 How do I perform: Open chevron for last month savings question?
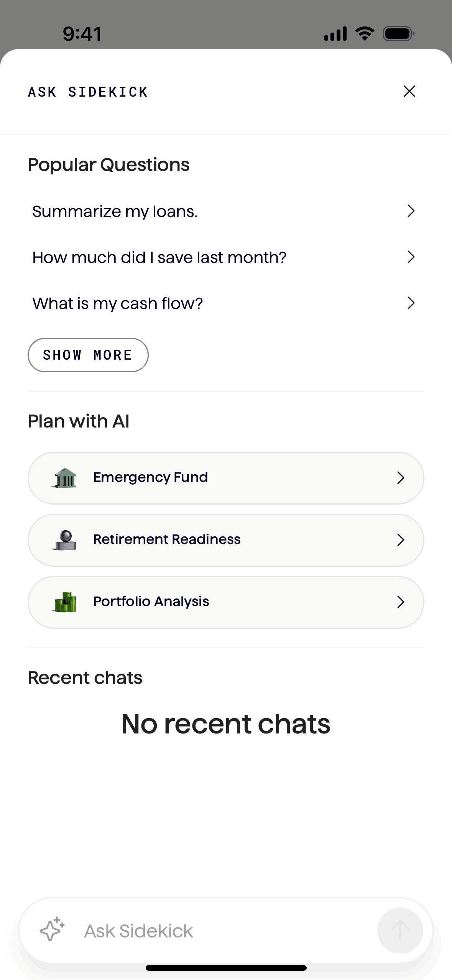(x=411, y=257)
